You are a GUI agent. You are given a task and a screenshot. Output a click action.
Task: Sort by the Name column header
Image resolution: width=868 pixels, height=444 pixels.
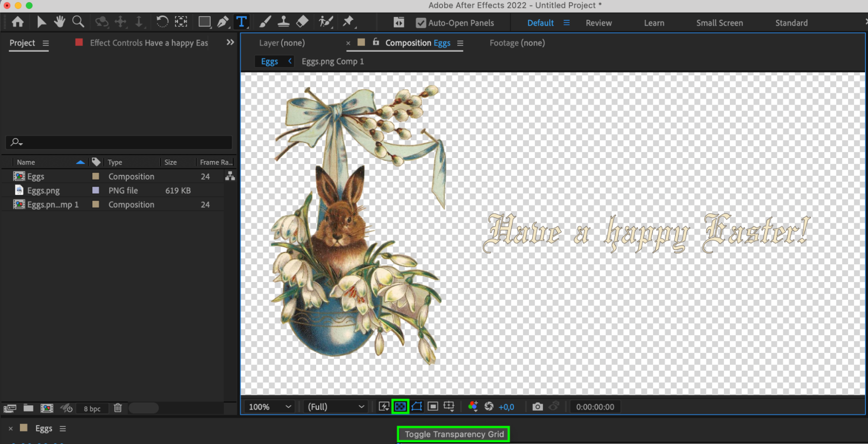click(x=26, y=162)
